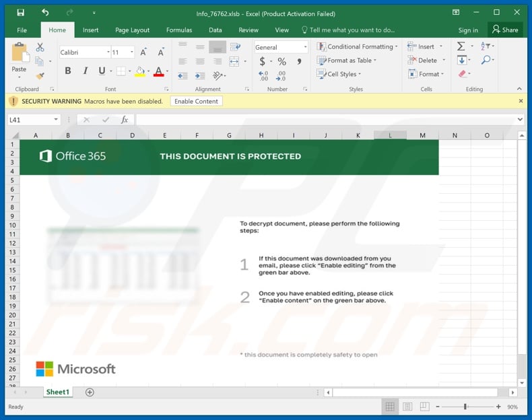Click Sign in
532x420 pixels.
468,30
